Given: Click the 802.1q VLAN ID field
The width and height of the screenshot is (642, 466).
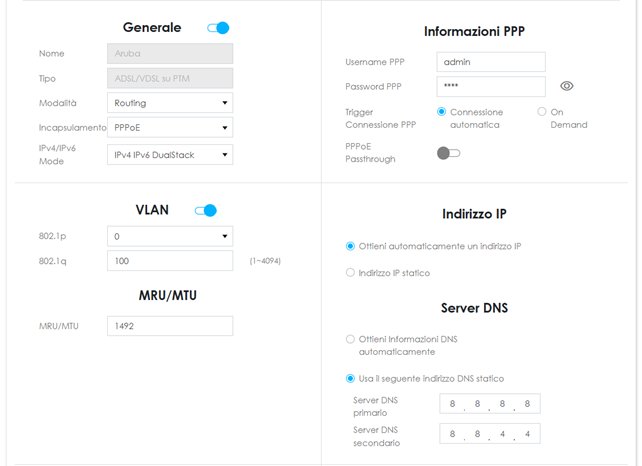Looking at the screenshot, I should click(x=169, y=261).
